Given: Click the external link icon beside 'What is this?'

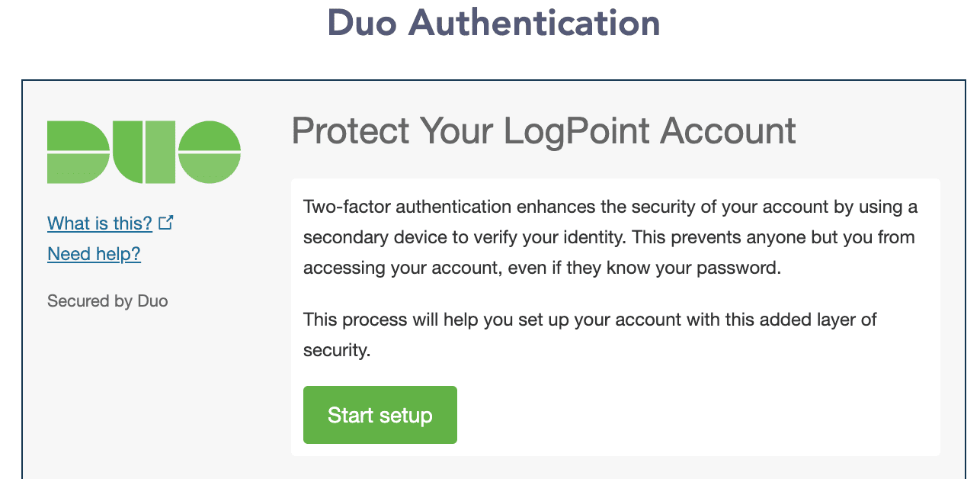Looking at the screenshot, I should click(x=166, y=222).
